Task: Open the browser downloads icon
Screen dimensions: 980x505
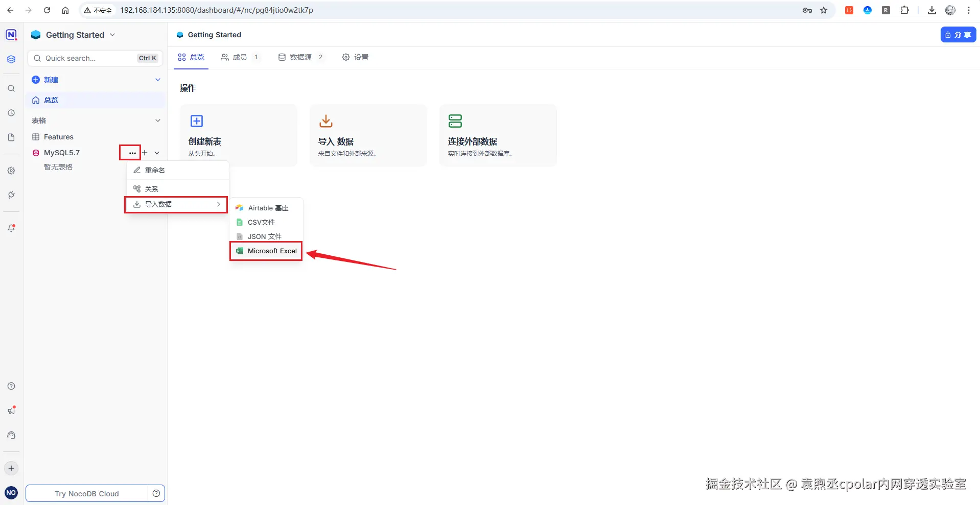Action: 932,10
